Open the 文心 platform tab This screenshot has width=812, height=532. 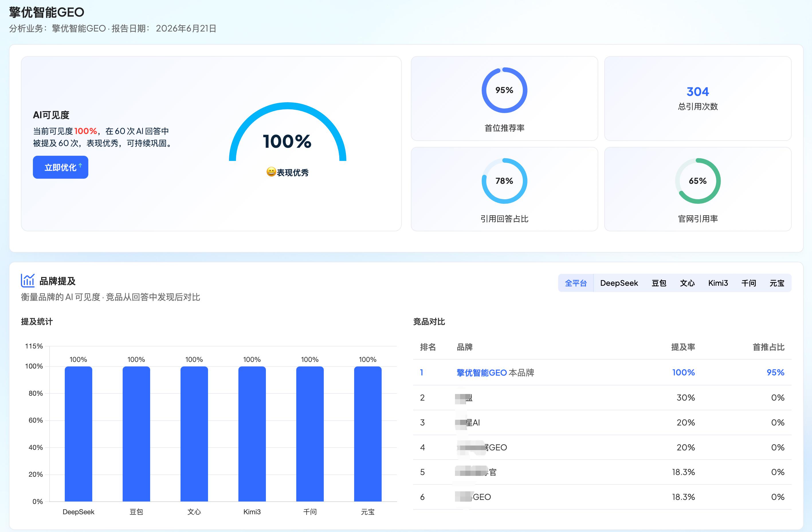pyautogui.click(x=687, y=283)
